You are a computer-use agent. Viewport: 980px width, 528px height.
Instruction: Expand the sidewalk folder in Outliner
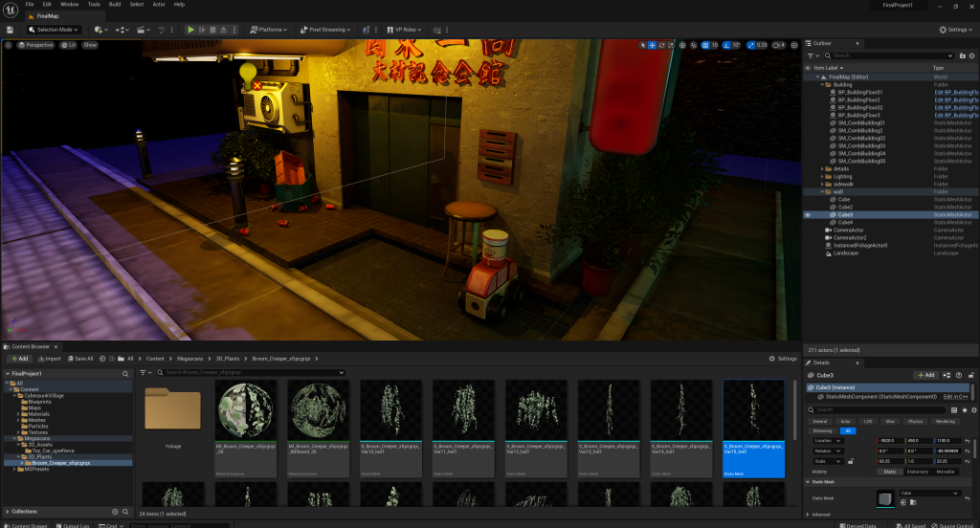pyautogui.click(x=822, y=185)
